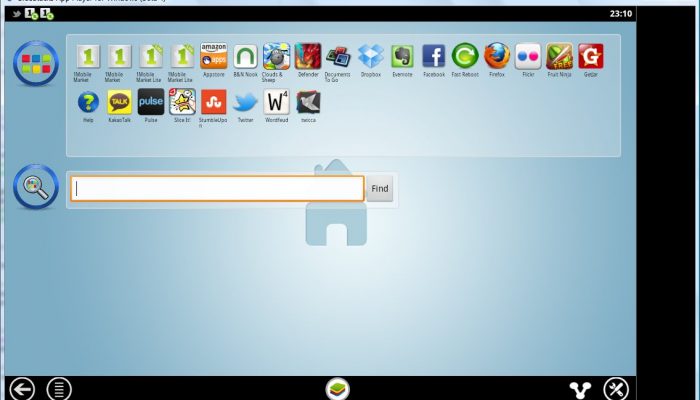Open the Flickr app
This screenshot has width=700, height=400.
click(528, 56)
